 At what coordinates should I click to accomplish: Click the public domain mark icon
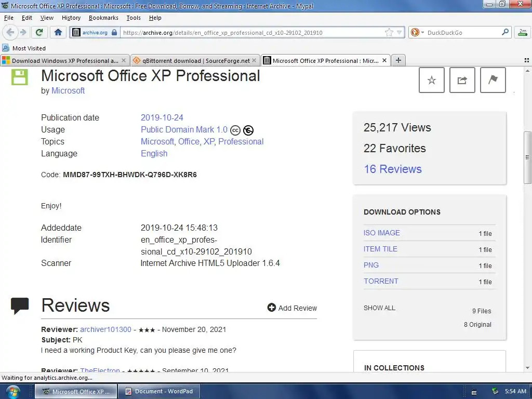[248, 130]
